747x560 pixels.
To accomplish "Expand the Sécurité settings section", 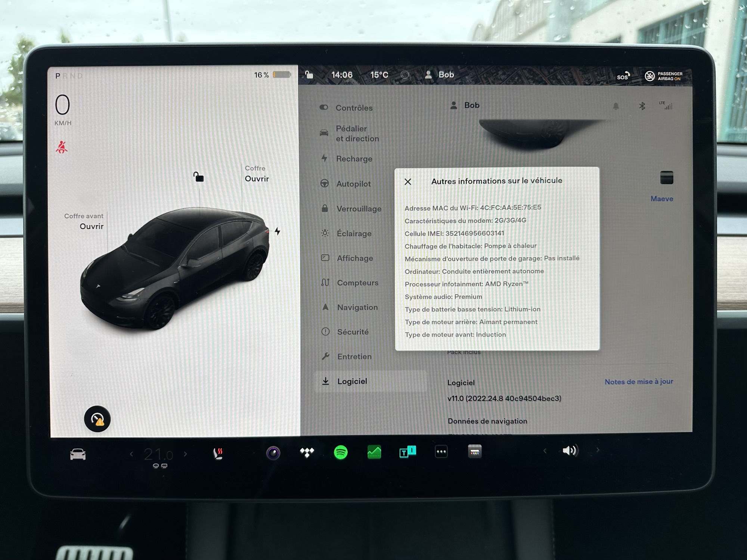I will [x=352, y=331].
